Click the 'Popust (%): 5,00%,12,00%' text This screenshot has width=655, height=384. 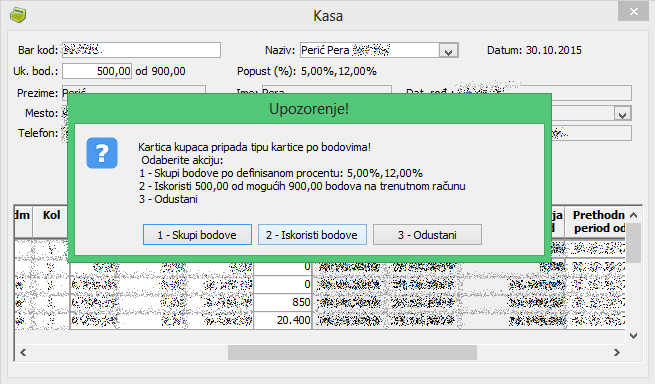307,71
